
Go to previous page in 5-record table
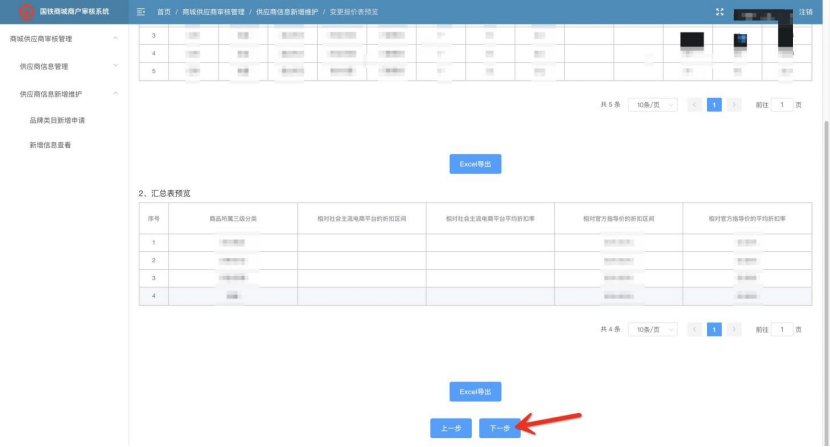coord(695,104)
